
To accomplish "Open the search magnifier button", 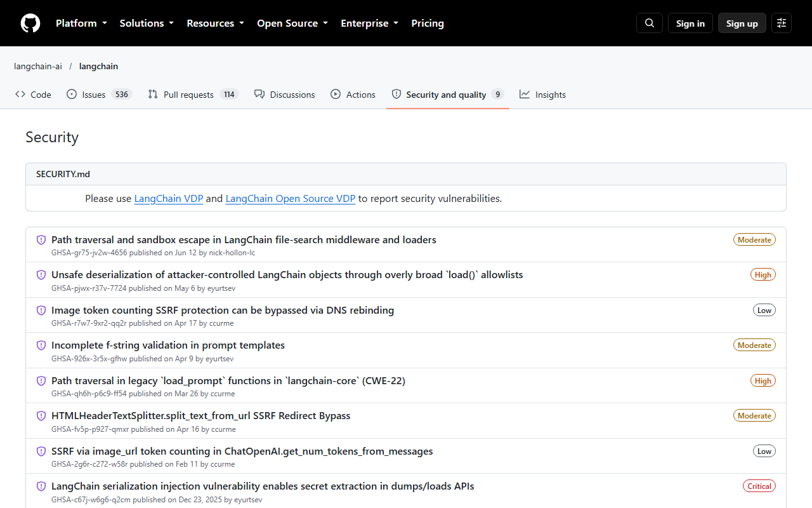I will point(650,23).
